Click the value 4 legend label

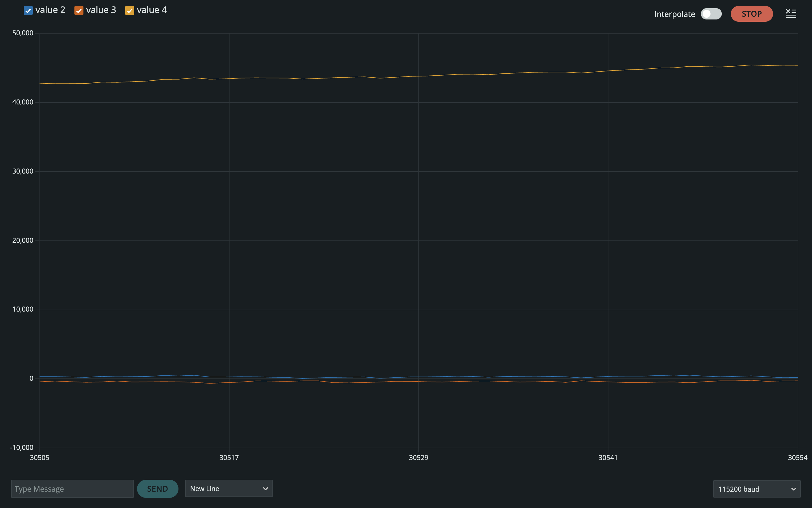[x=152, y=10]
